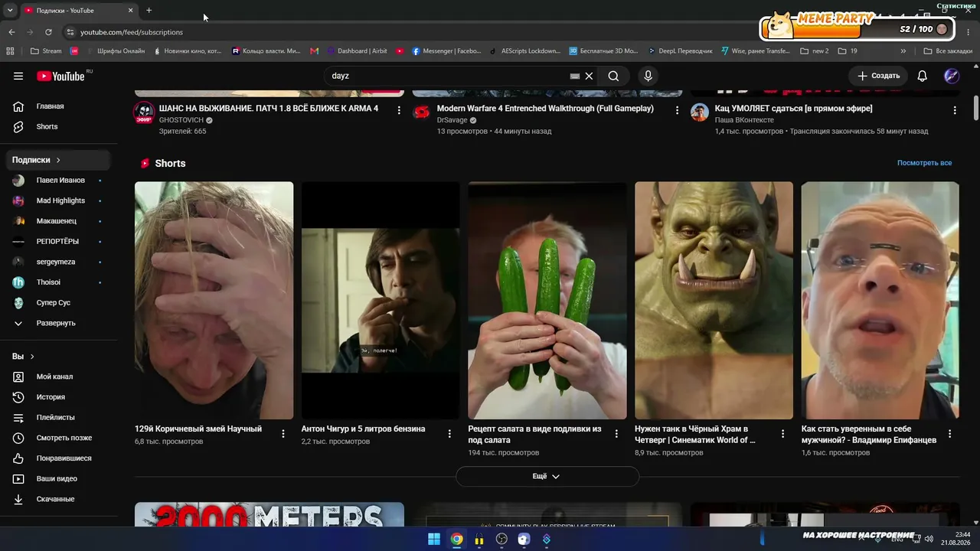This screenshot has width=980, height=551.
Task: Open YouTube notifications bell
Action: (923, 76)
